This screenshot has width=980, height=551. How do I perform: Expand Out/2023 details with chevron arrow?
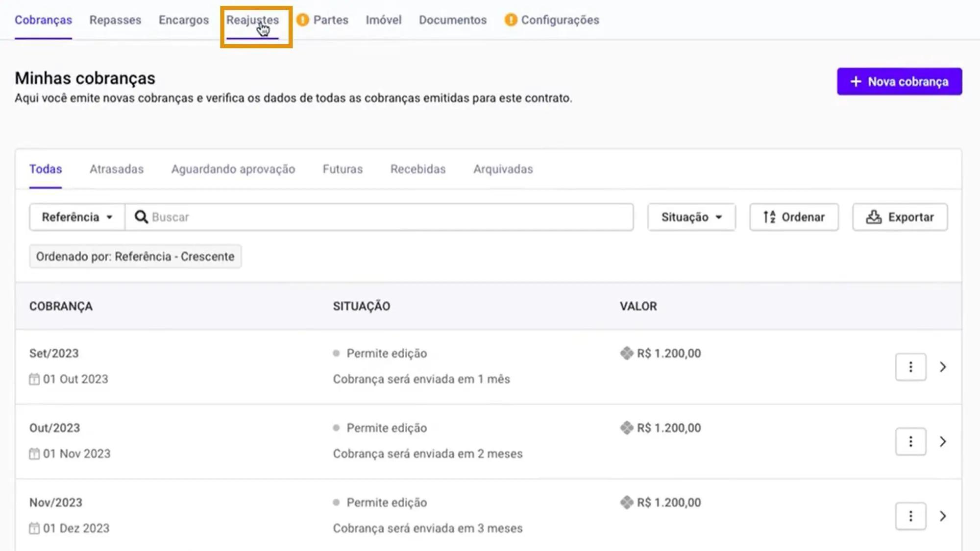click(943, 441)
